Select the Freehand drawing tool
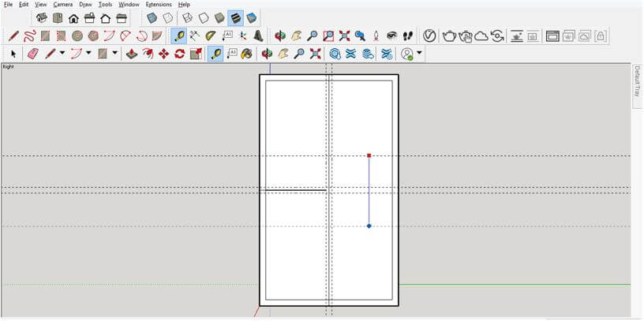The height and width of the screenshot is (321, 644). click(x=29, y=36)
